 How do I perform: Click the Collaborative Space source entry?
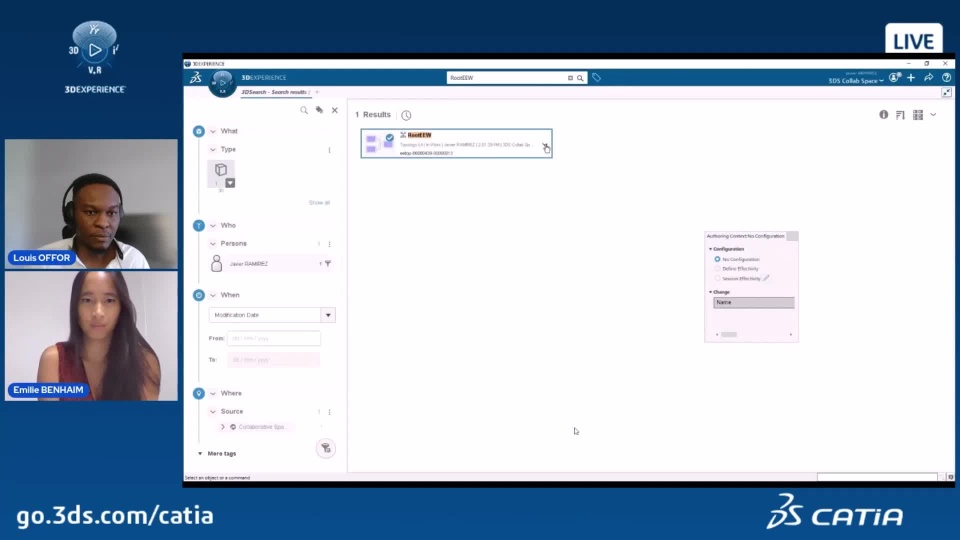coord(261,427)
